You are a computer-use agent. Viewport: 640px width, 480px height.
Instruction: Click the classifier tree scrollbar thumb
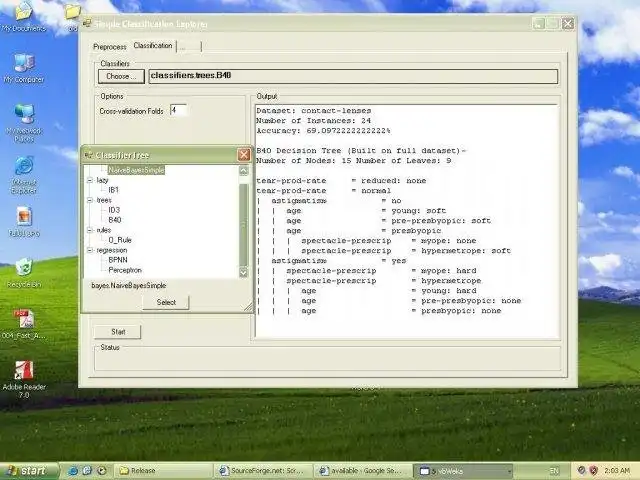(243, 224)
